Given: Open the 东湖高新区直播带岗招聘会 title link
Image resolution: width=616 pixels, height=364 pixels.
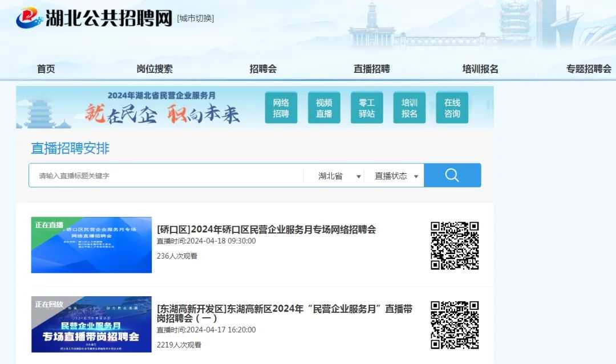Looking at the screenshot, I should (284, 313).
